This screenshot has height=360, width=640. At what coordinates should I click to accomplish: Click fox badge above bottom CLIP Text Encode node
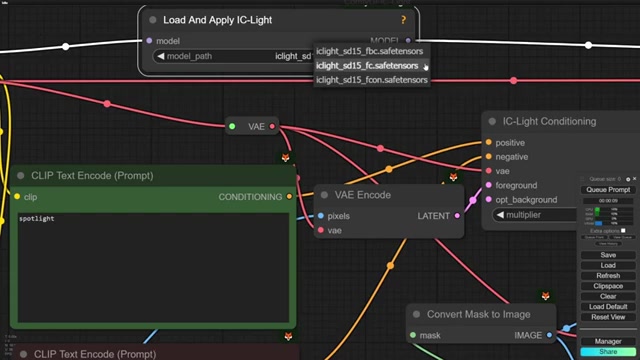tap(288, 336)
